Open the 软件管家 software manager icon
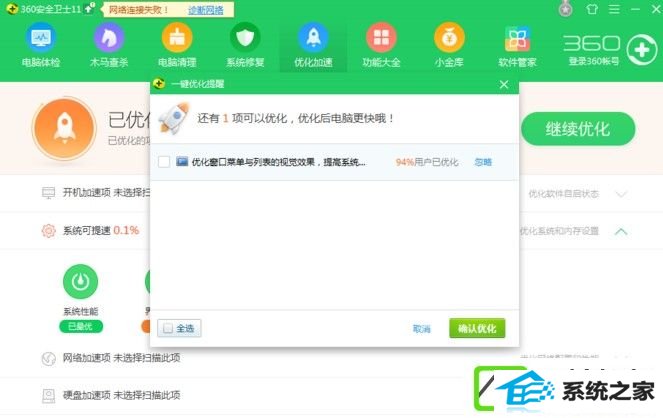Screen dimensions: 663x418 click(517, 39)
